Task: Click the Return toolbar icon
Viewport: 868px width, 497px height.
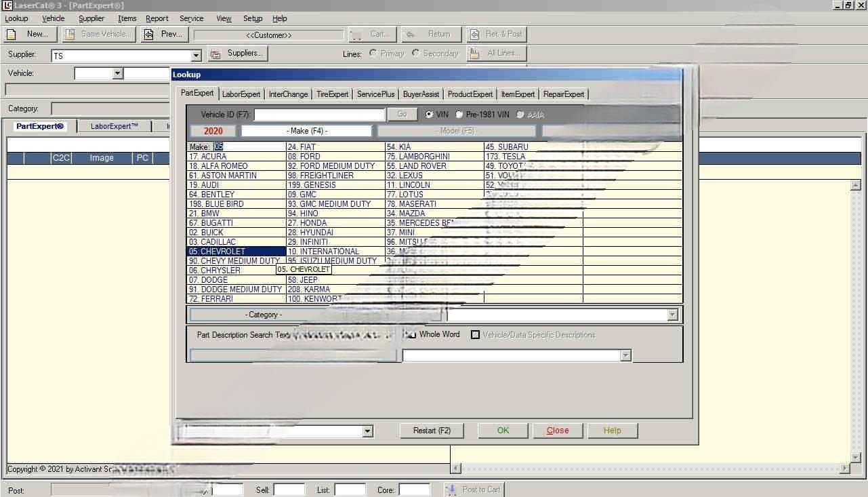Action: coord(409,34)
